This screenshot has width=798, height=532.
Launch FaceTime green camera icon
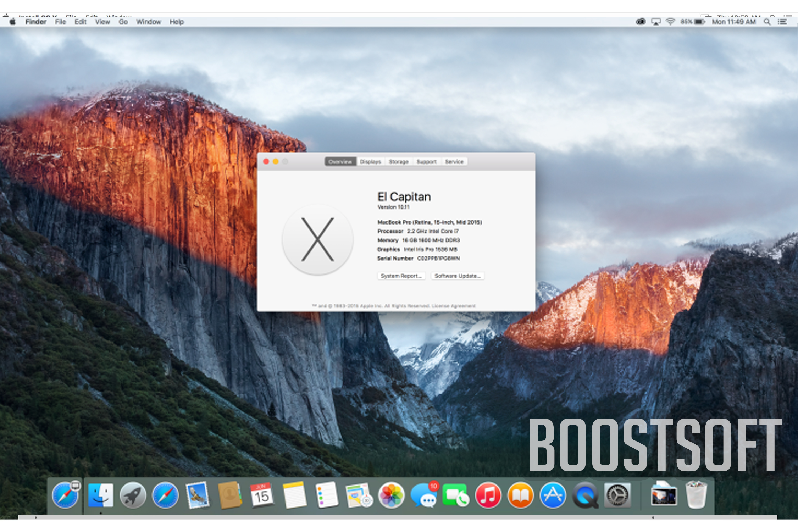(x=456, y=495)
